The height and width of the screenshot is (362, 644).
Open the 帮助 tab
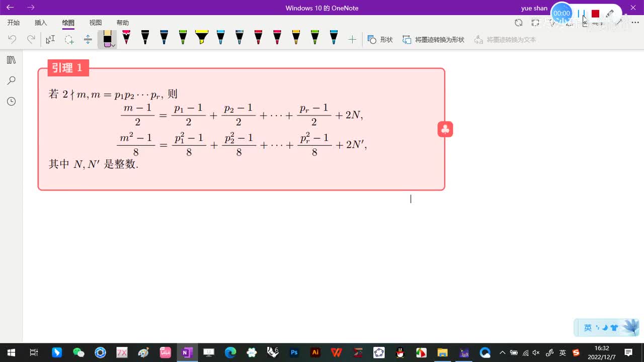pyautogui.click(x=123, y=23)
